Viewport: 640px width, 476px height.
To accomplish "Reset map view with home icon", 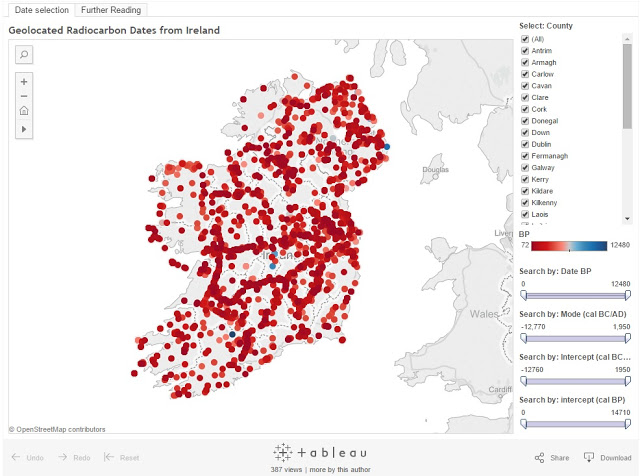I will point(24,112).
